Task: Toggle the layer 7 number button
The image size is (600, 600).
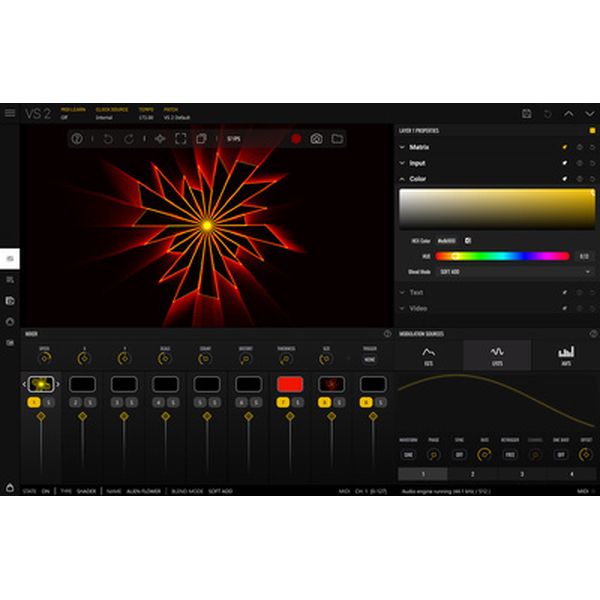Action: point(283,401)
